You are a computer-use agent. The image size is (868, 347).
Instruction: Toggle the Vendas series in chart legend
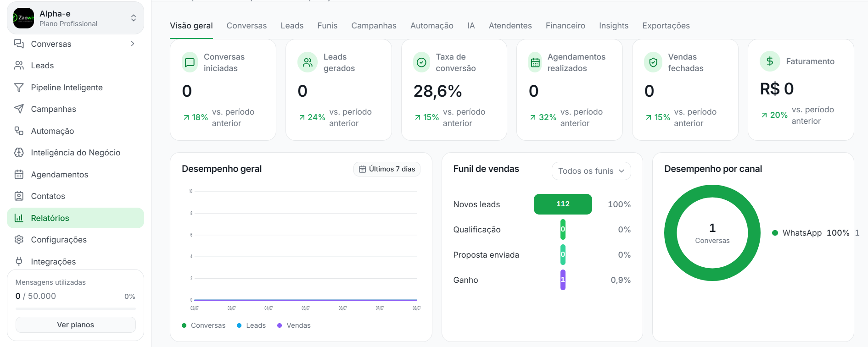point(294,325)
